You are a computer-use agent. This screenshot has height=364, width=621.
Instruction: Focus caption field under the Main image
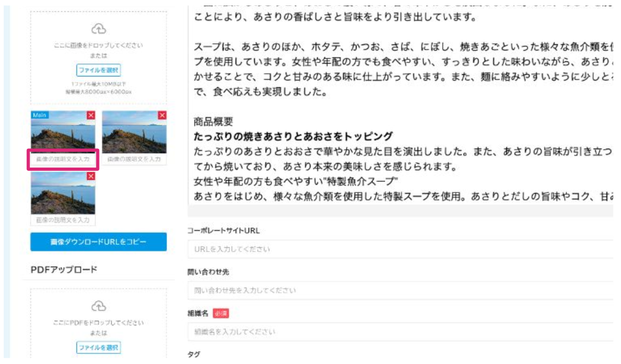click(63, 160)
